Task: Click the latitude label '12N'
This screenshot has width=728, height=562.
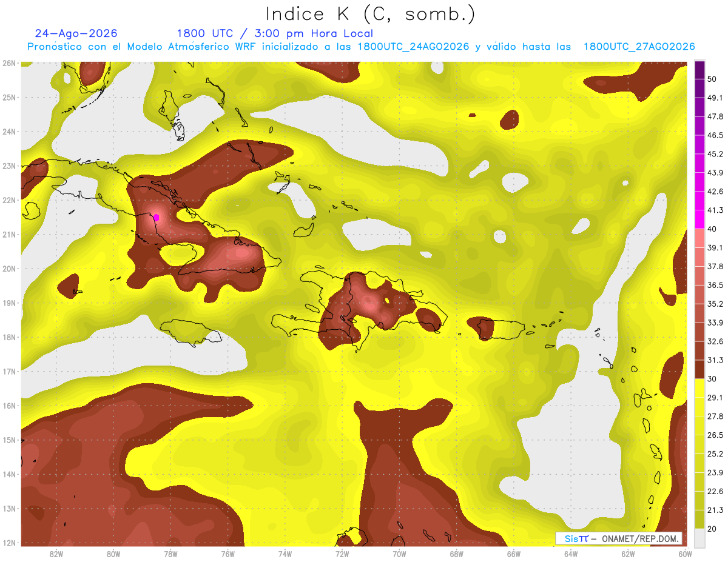Action: (x=9, y=543)
